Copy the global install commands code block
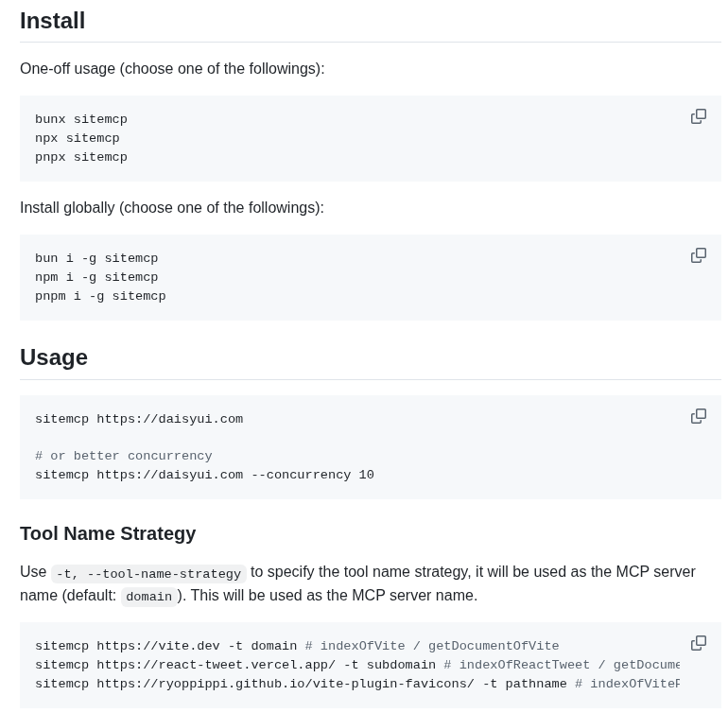728x713 pixels. pos(699,255)
